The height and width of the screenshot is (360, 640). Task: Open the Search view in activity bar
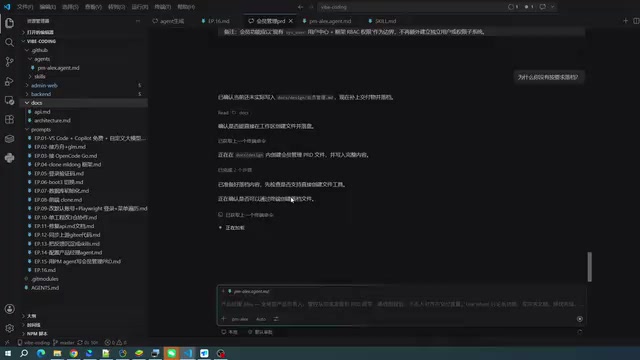point(9,42)
